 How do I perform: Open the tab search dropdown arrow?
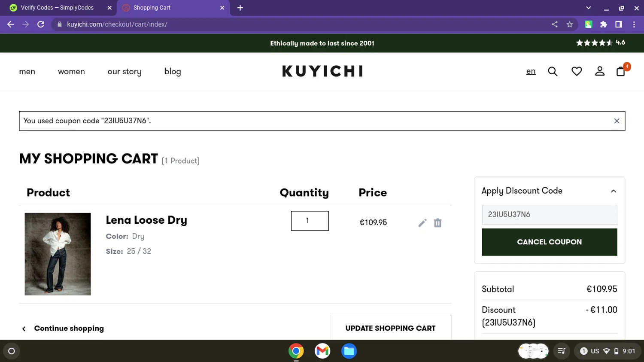[x=589, y=8]
